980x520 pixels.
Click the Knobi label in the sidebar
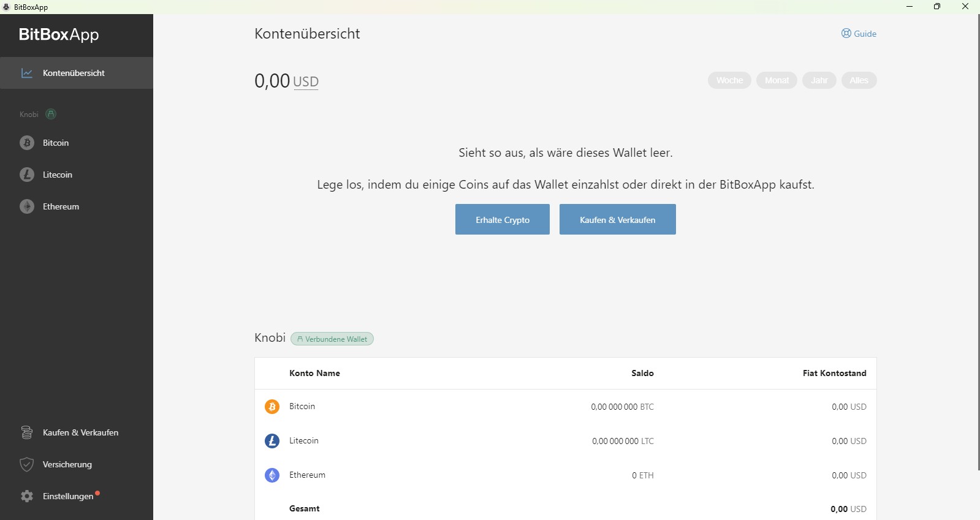click(x=29, y=115)
